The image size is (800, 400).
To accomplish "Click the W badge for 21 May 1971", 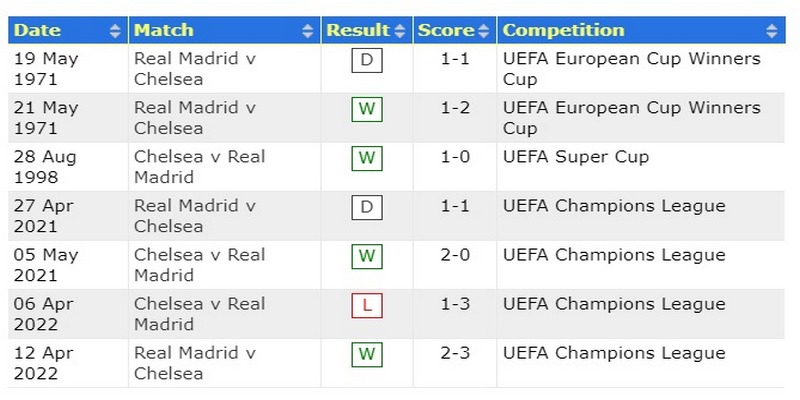I will (x=367, y=109).
